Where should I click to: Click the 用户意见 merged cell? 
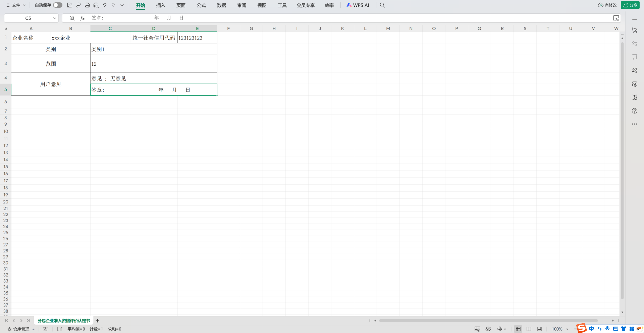pos(51,84)
